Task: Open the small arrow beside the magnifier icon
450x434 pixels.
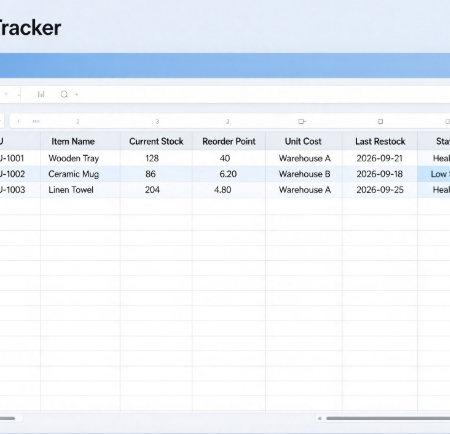Action: (x=77, y=95)
